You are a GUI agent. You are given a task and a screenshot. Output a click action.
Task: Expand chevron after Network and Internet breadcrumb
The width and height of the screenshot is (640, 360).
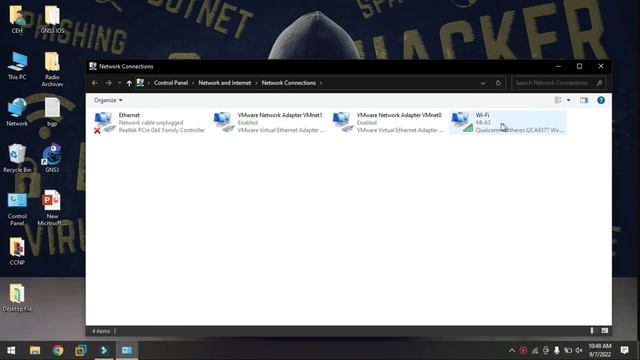(x=256, y=83)
